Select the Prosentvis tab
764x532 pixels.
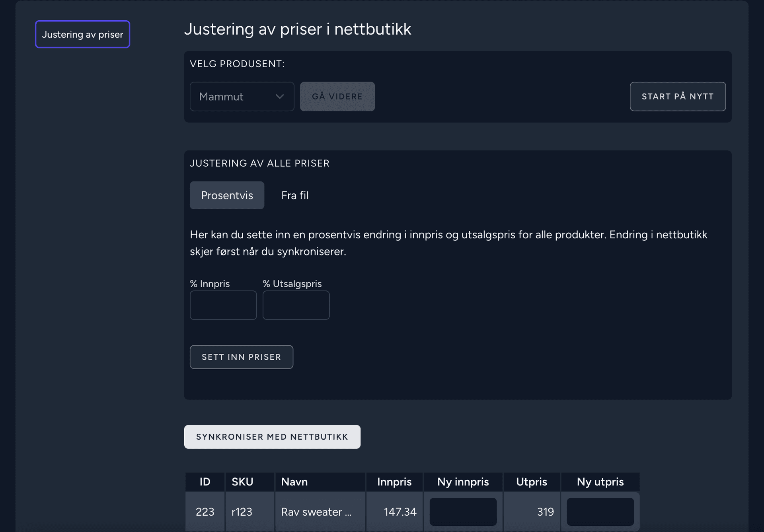[227, 195]
